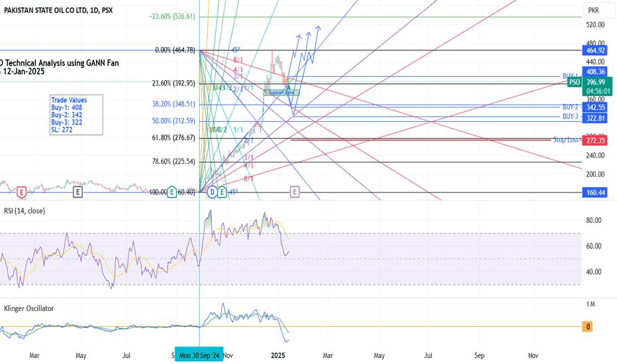The image size is (617, 364).
Task: Select the 61.80% (276.67) Fibonacci label
Action: tap(173, 138)
